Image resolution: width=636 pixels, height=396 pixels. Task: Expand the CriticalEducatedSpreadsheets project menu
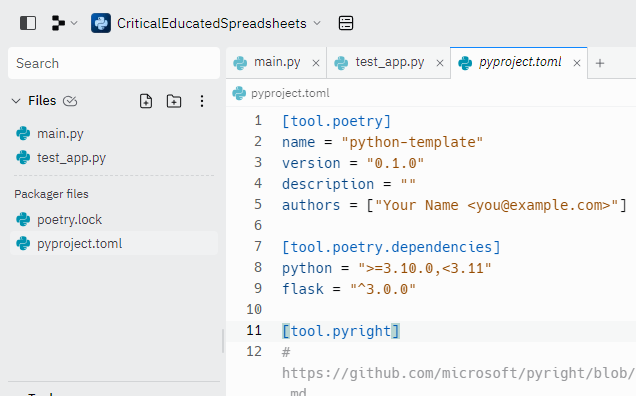(x=206, y=23)
